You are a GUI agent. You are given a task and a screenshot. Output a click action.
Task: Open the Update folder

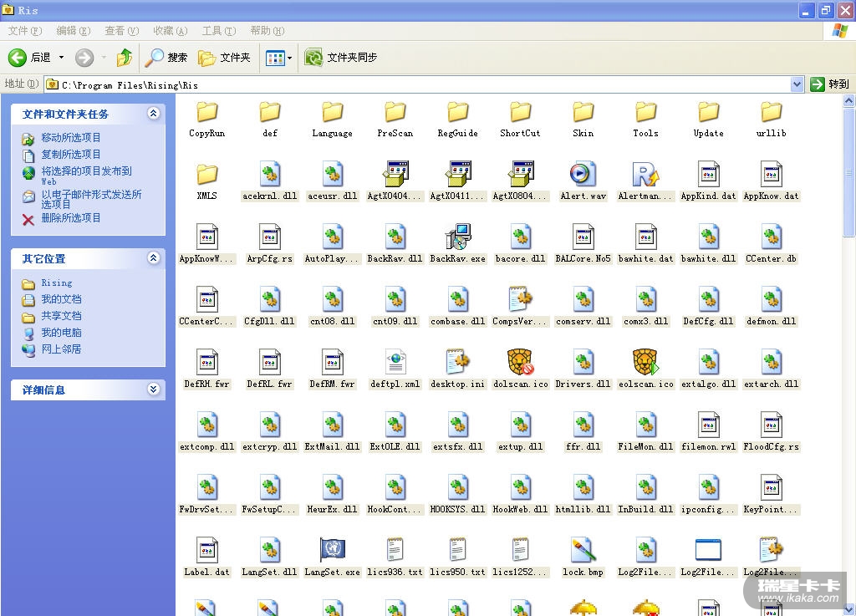coord(708,112)
